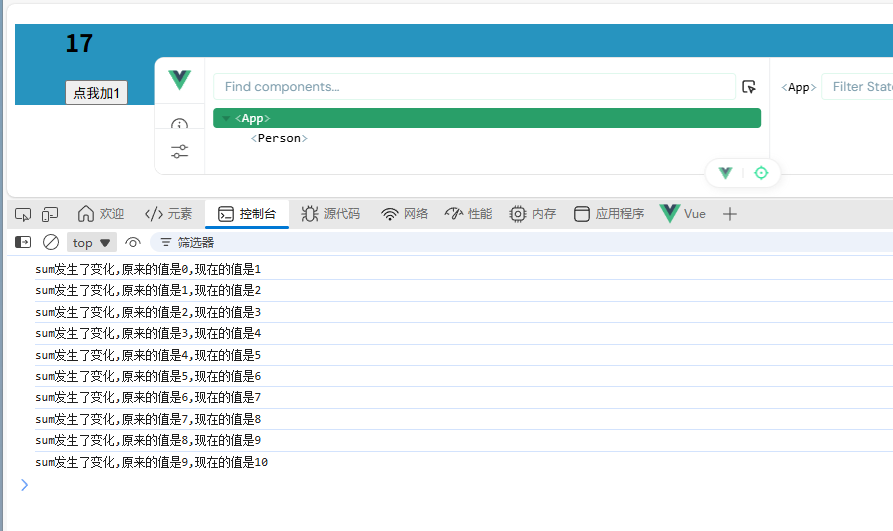Click the console prompt chevron

point(24,485)
